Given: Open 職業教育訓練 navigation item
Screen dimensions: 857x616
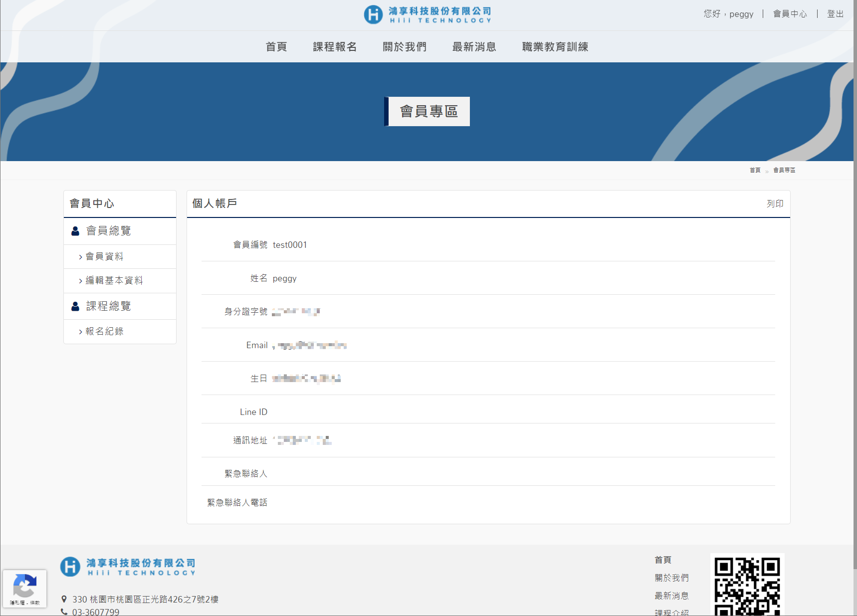Looking at the screenshot, I should click(x=555, y=47).
